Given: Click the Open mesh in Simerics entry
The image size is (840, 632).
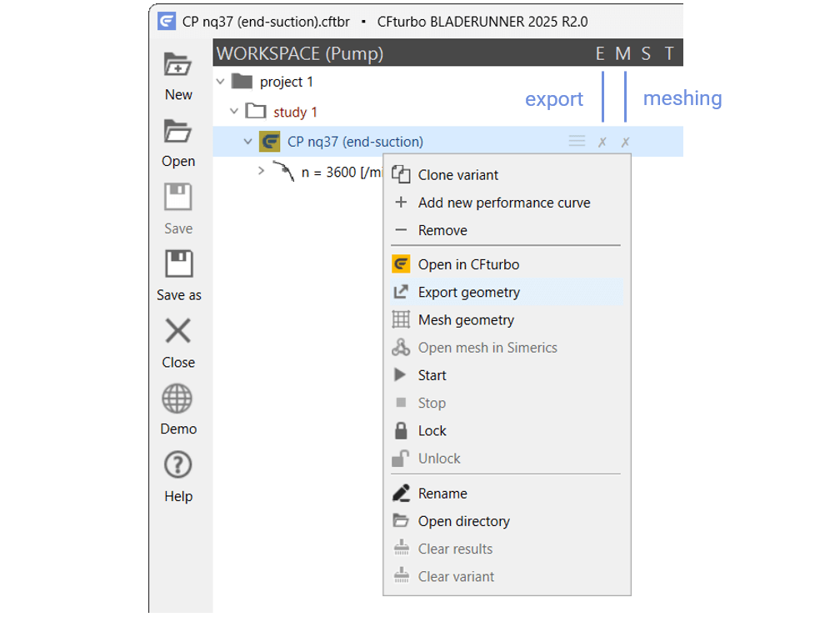Looking at the screenshot, I should pyautogui.click(x=507, y=348).
